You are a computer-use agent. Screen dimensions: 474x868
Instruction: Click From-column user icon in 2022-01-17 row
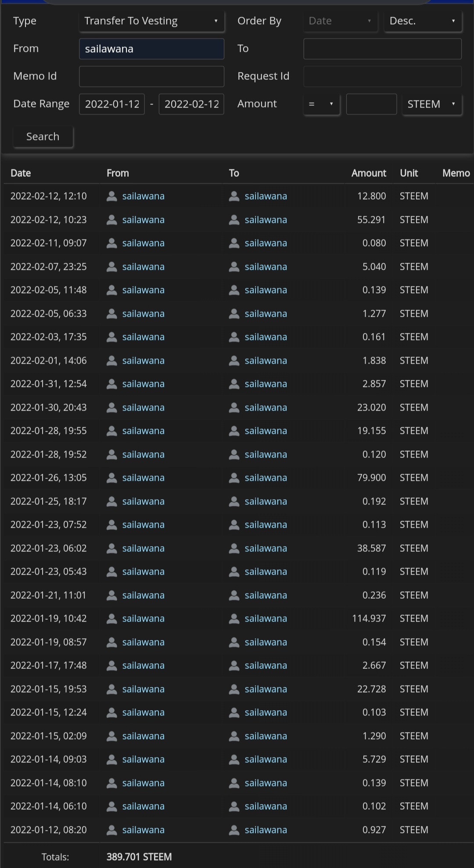click(112, 665)
